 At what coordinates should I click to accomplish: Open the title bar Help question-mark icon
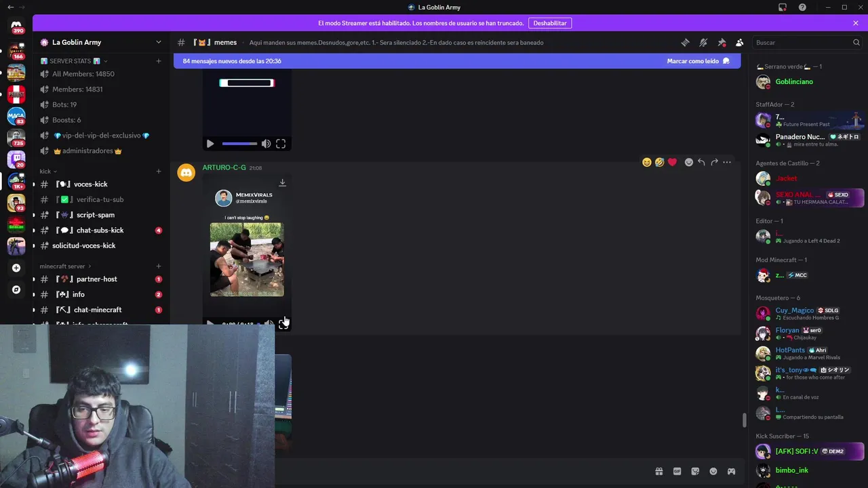802,7
